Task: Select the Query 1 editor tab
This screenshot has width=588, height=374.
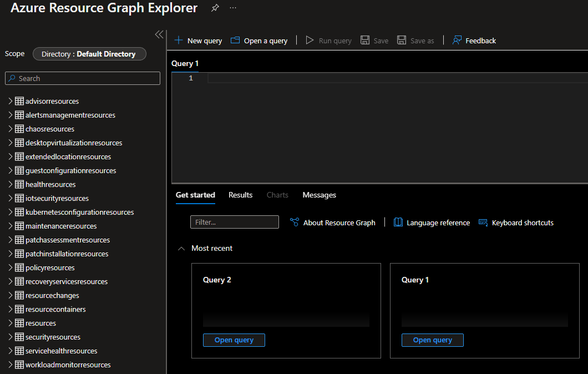Action: click(185, 63)
